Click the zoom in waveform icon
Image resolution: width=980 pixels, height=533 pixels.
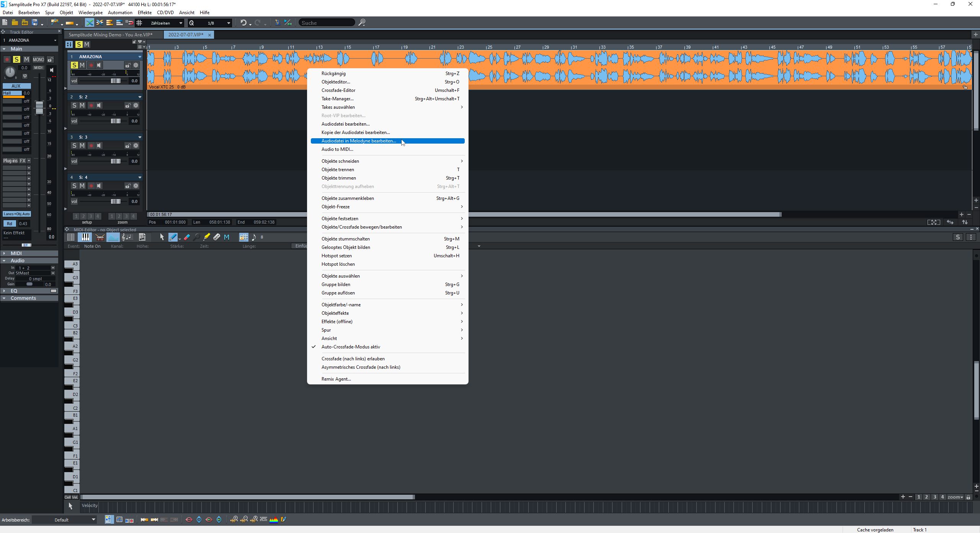[234, 520]
